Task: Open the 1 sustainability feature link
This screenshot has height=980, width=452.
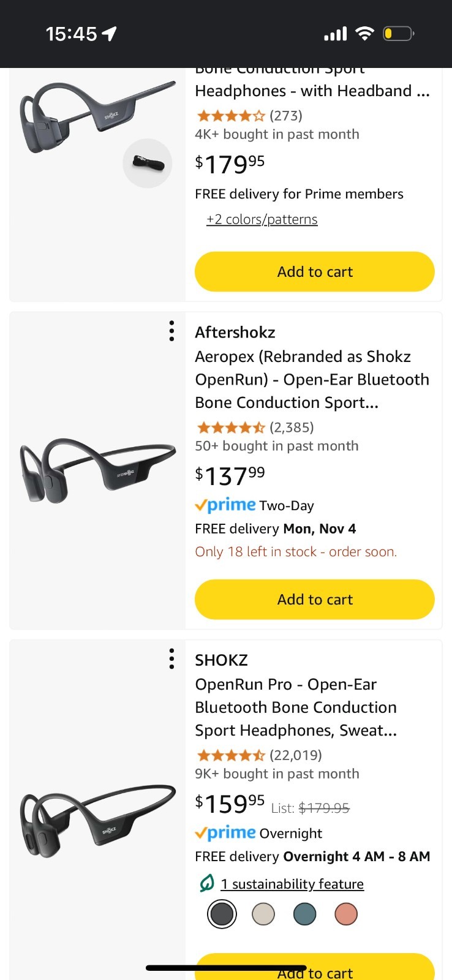Action: (292, 884)
